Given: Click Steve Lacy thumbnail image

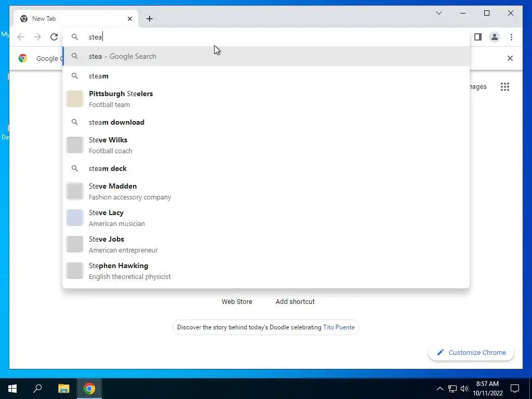Looking at the screenshot, I should [x=75, y=218].
